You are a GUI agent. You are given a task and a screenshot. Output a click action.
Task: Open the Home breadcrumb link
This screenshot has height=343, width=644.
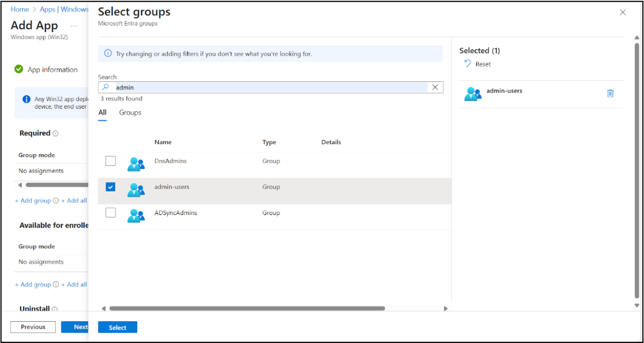point(20,10)
